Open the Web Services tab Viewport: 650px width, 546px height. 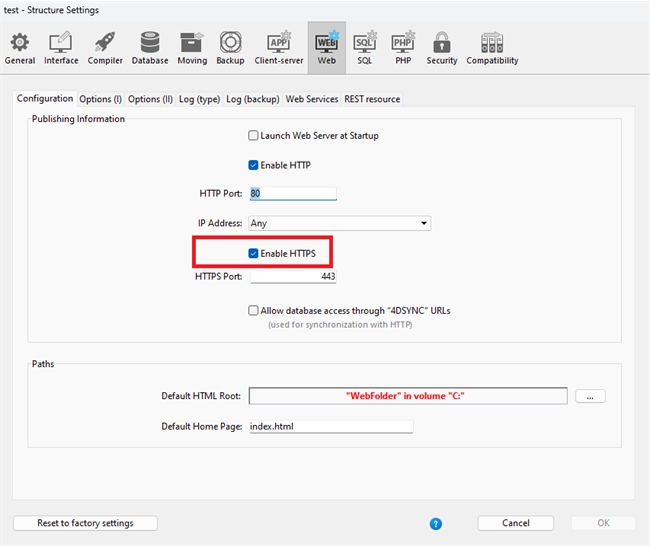312,99
